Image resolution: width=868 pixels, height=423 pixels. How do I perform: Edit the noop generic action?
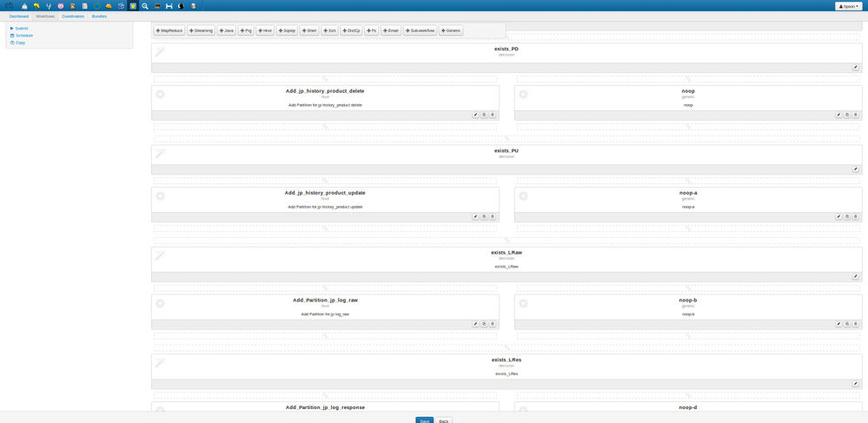pyautogui.click(x=838, y=116)
